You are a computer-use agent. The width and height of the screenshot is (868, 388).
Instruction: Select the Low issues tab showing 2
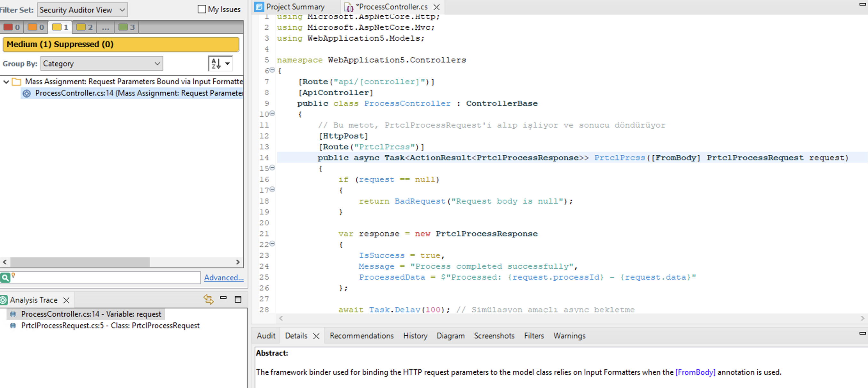coord(84,27)
